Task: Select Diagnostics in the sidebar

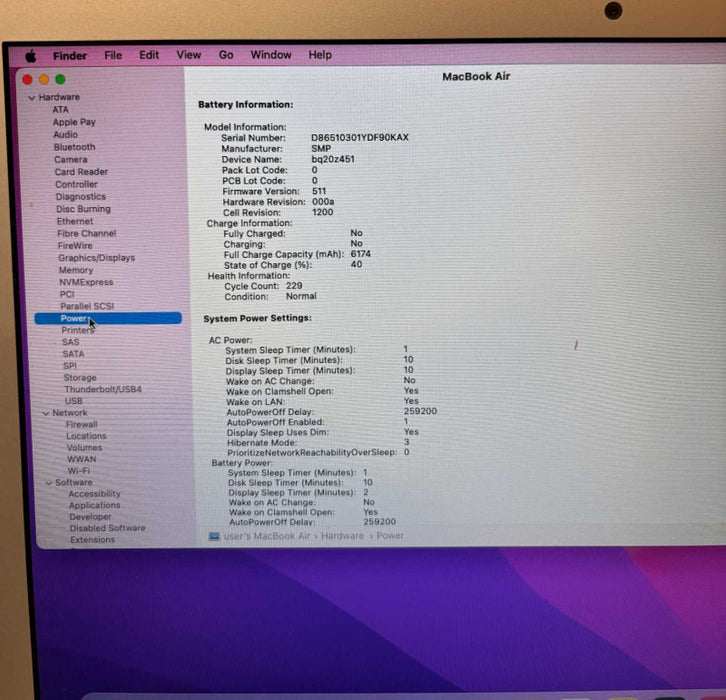Action: pos(81,197)
